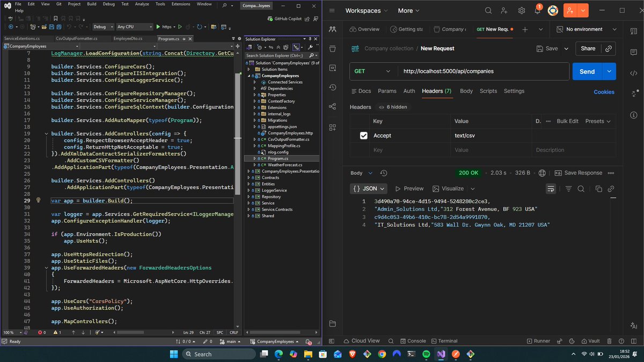Expand the Repository project in Solution Explorer
The image size is (644, 362).
pyautogui.click(x=248, y=197)
